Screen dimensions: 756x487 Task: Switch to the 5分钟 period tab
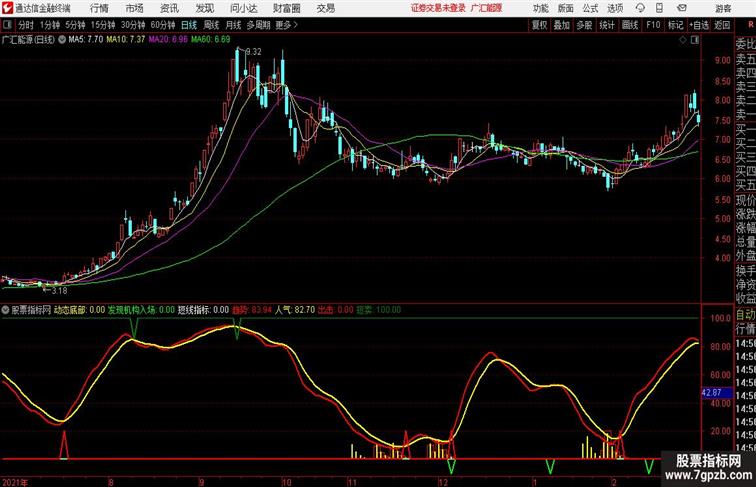(x=75, y=25)
